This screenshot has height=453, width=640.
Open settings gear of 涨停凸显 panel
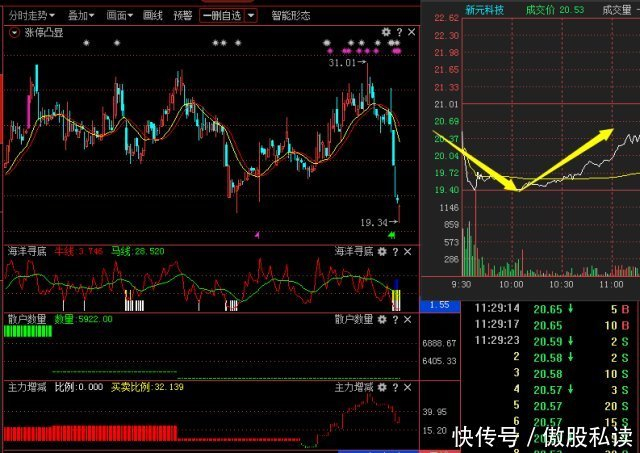(x=386, y=32)
